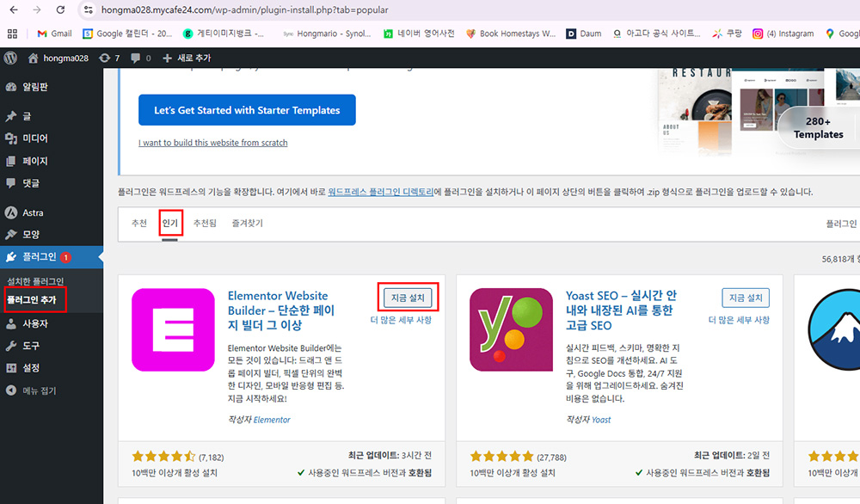Open the Instagram bookmark
Viewport: 860px width, 504px height.
783,34
